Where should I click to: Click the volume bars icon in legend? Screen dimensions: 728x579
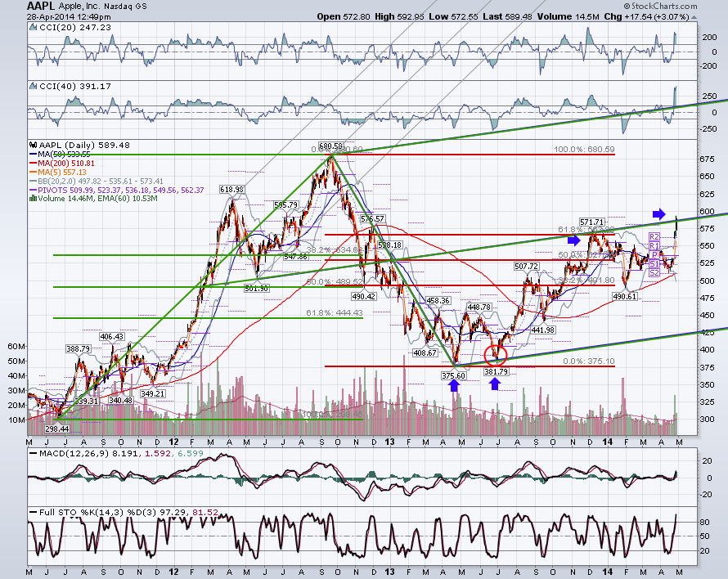click(33, 198)
